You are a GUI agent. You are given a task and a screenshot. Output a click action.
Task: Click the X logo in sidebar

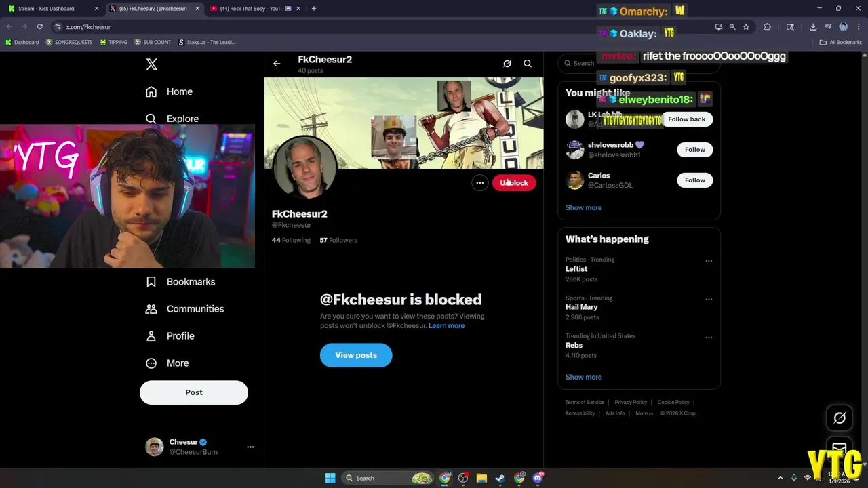[152, 64]
